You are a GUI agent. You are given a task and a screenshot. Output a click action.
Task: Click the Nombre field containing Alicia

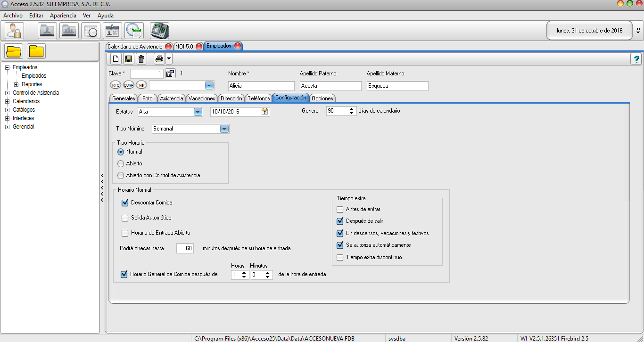tap(261, 86)
